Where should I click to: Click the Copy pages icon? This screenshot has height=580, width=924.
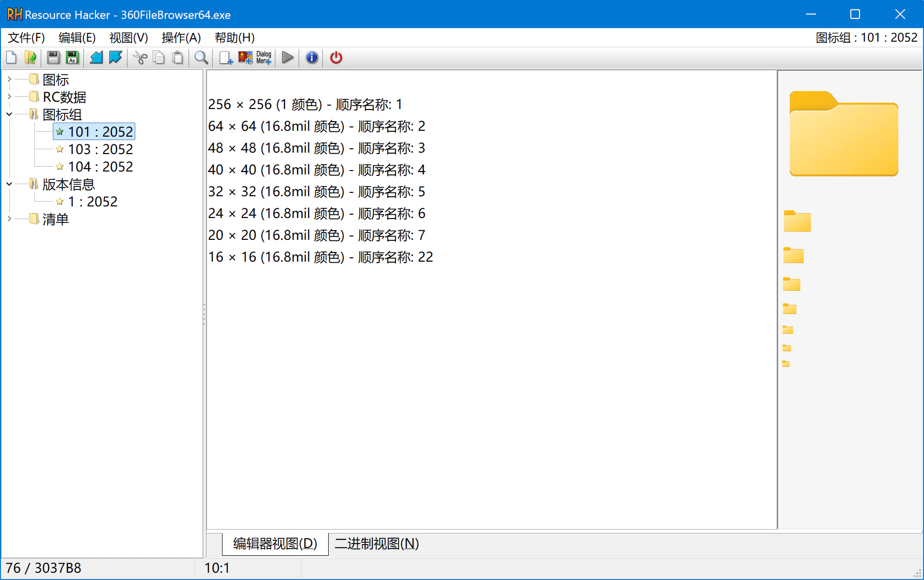coord(159,58)
